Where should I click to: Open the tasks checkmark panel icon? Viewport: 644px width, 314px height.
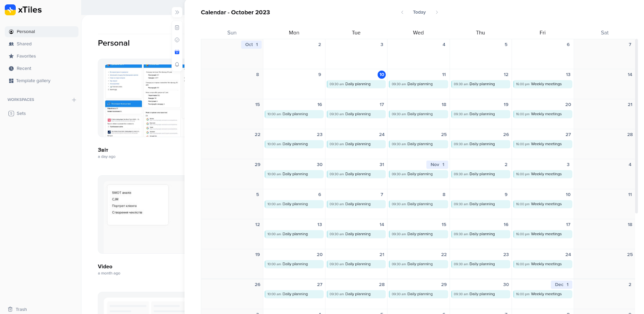tap(177, 40)
